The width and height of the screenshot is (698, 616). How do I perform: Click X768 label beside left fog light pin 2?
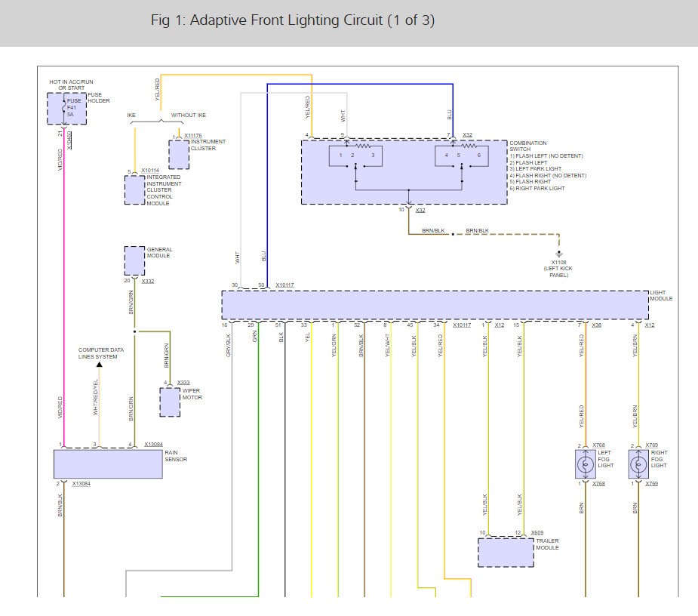[x=598, y=445]
